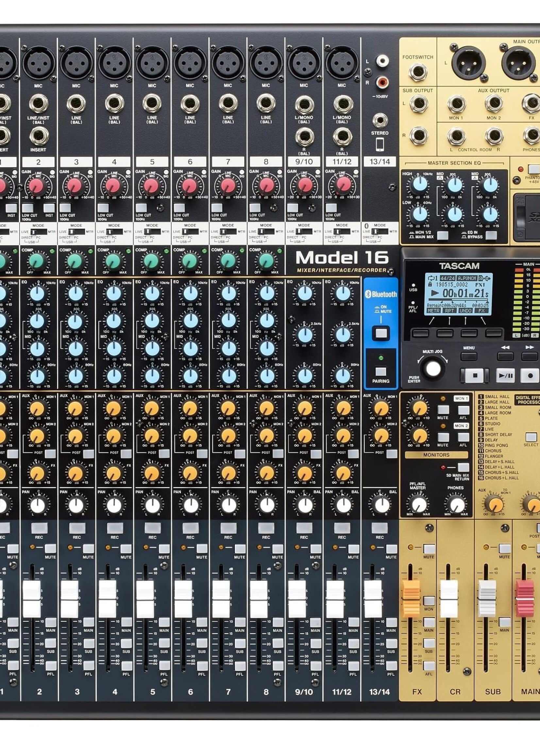The image size is (540, 756).
Task: Open the recorder MENU button
Action: [468, 356]
